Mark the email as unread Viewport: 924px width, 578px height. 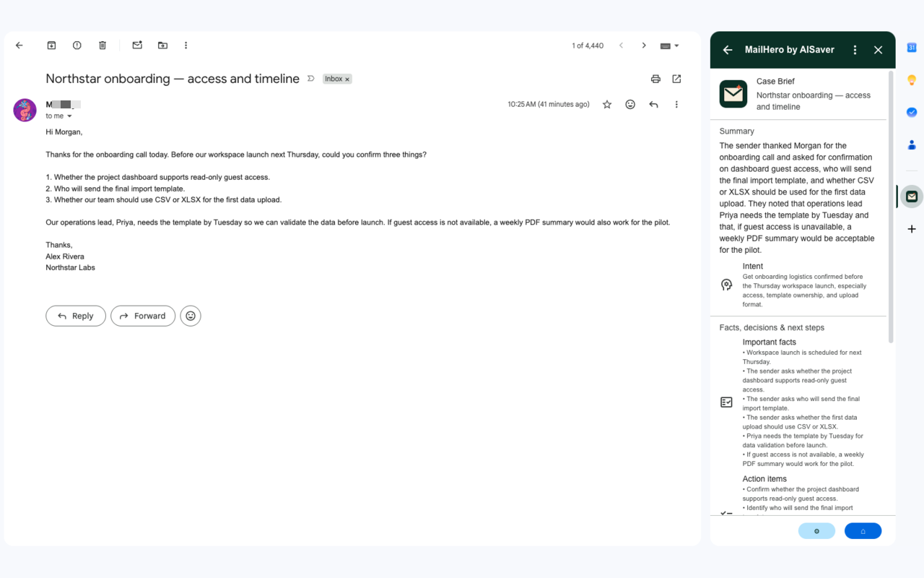tap(137, 46)
